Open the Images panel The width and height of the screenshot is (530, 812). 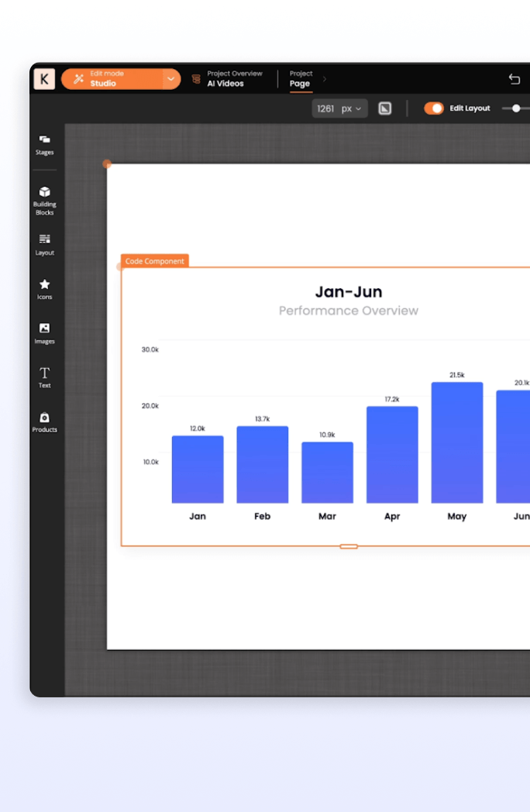point(45,333)
